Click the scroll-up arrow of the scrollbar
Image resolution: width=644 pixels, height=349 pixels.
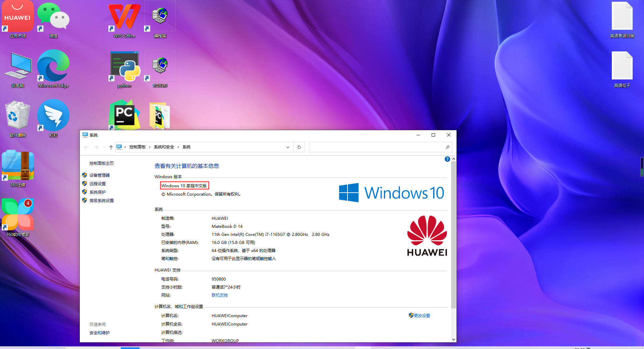tap(453, 159)
